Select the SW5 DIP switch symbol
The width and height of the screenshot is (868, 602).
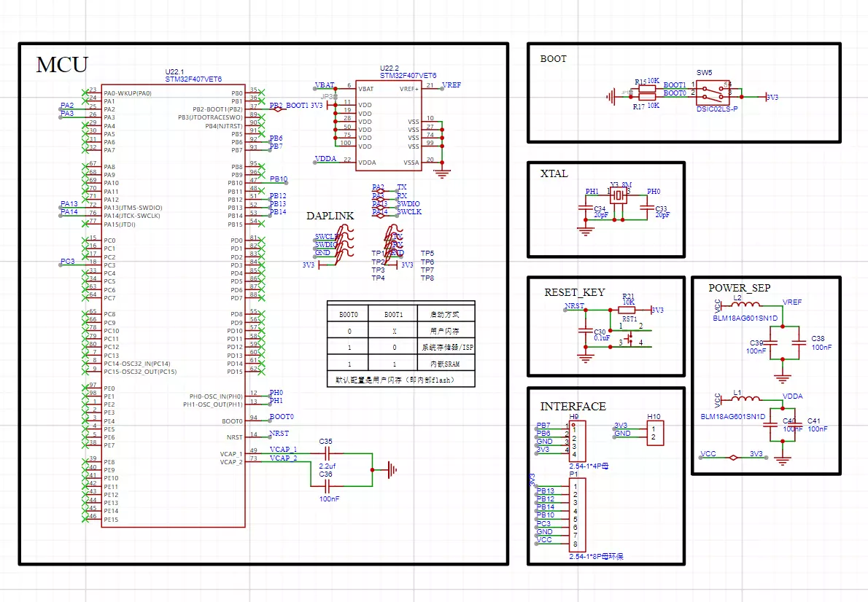coord(715,93)
